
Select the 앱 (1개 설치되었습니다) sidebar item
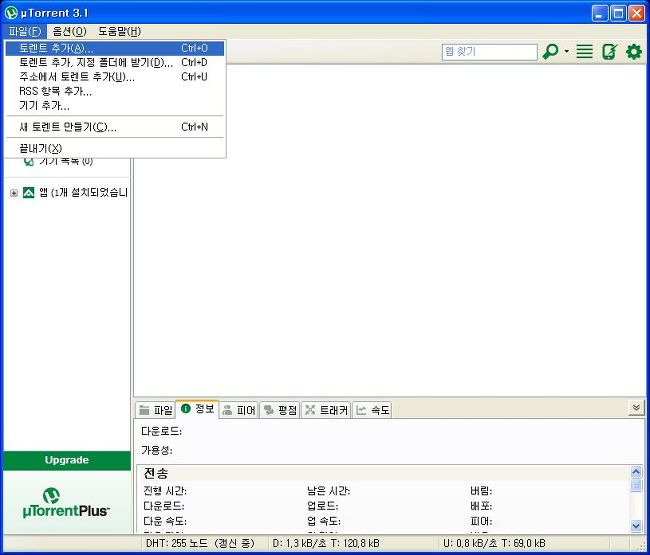coord(83,192)
